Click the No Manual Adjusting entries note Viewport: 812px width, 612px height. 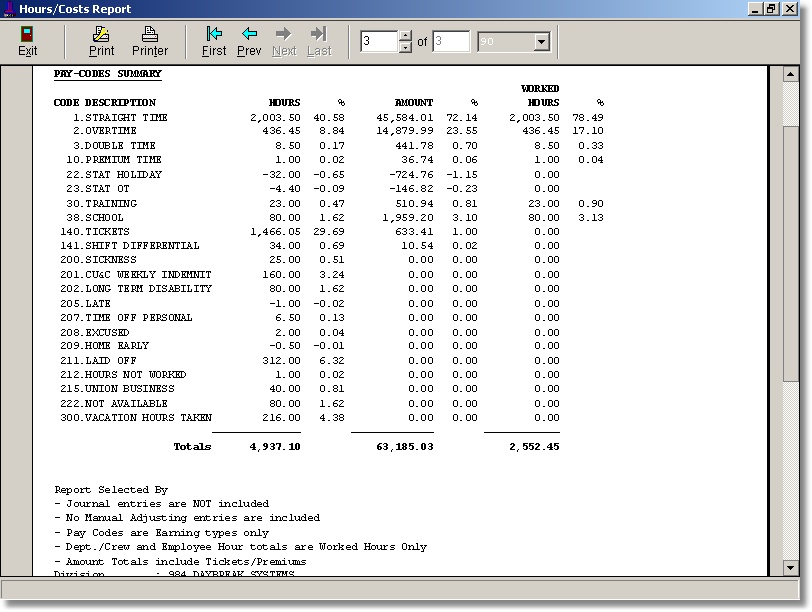(187, 517)
